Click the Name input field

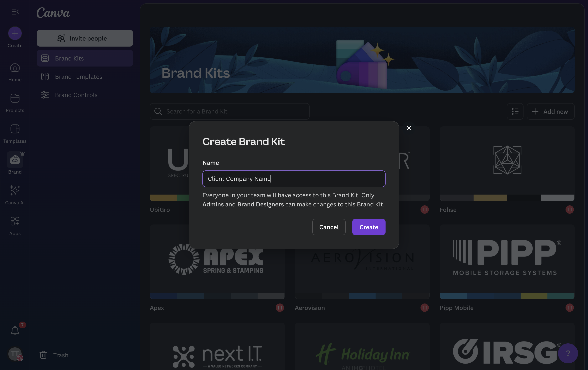[x=294, y=179]
